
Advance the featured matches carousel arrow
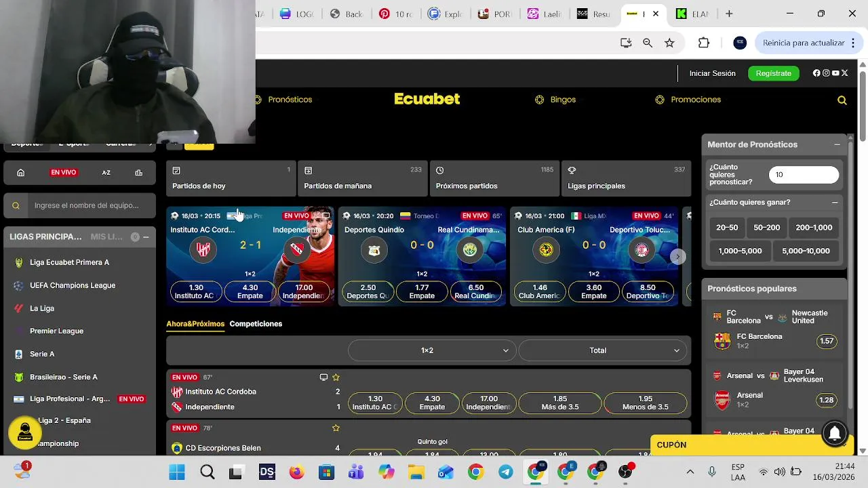(677, 256)
